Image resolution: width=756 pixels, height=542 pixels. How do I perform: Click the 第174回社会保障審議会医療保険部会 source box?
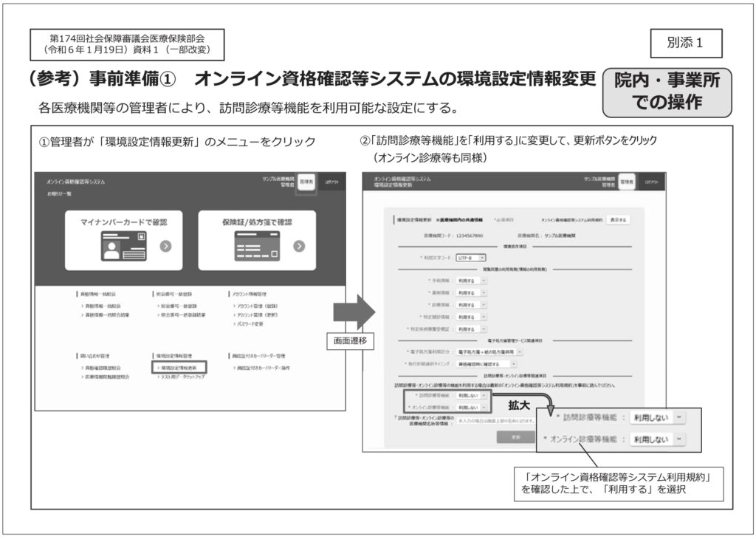coord(127,44)
